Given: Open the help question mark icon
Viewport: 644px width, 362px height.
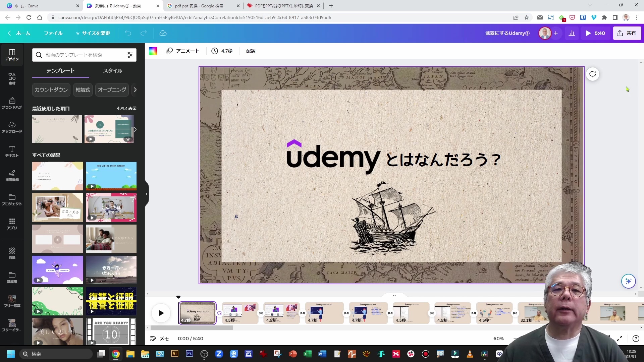Looking at the screenshot, I should pos(636,339).
